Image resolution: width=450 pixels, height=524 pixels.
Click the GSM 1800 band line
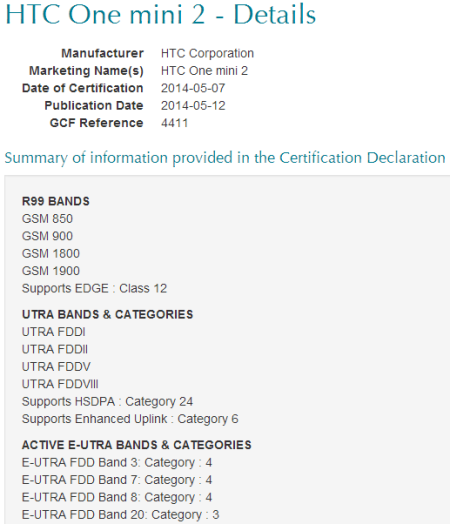[51, 254]
